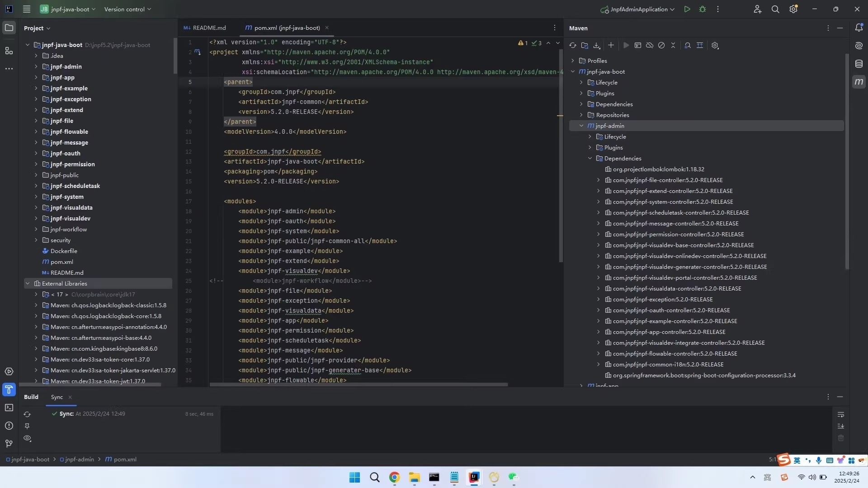
Task: Select Dockerfile in the Project tree
Action: point(64,251)
